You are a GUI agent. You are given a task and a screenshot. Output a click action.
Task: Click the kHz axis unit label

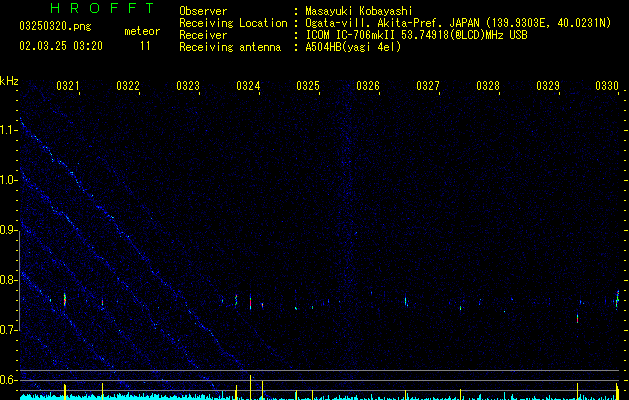tap(9, 81)
